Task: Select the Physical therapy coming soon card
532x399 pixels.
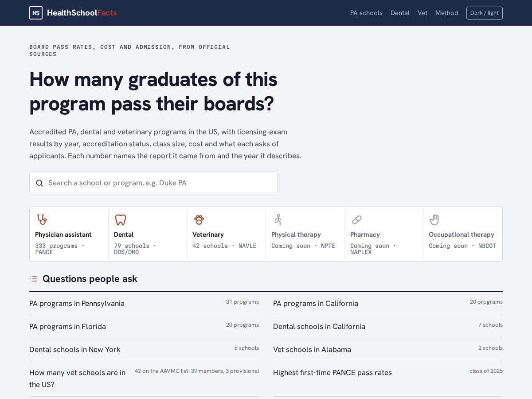Action: (x=305, y=234)
